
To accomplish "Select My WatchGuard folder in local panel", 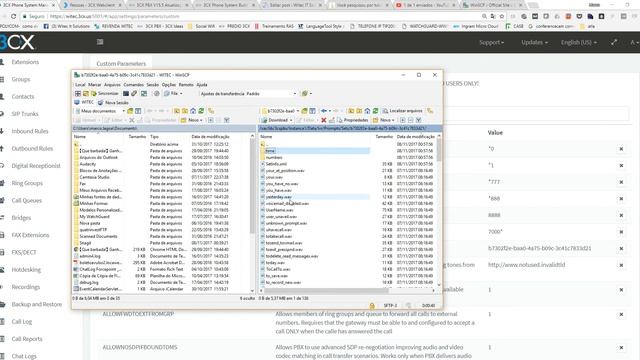I will tap(94, 216).
